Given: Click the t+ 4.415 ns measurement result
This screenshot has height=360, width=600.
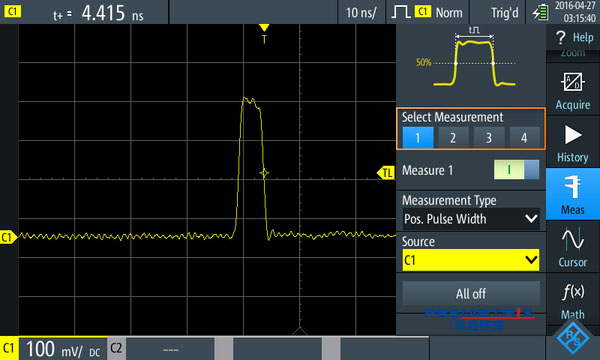Looking at the screenshot, I should coord(99,13).
